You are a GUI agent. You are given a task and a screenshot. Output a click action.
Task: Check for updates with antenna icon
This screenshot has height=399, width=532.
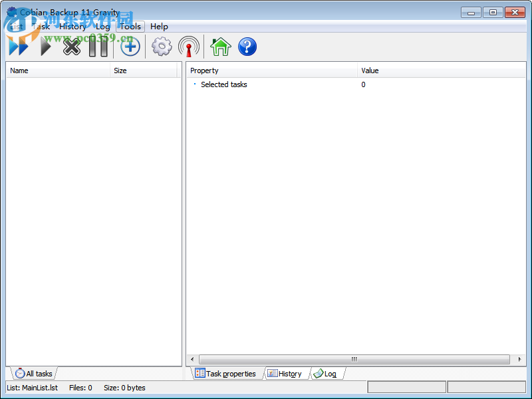coord(189,47)
